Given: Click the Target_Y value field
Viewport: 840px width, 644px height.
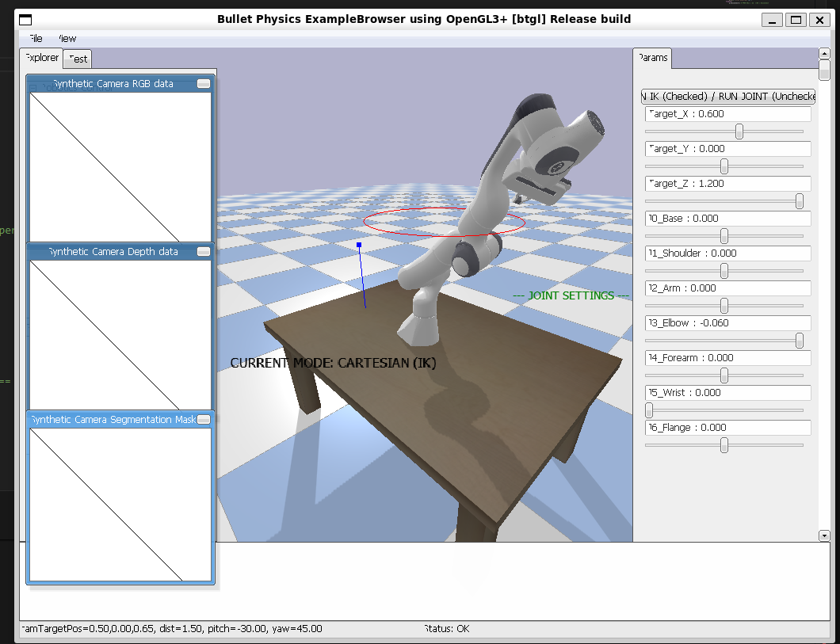Looking at the screenshot, I should [728, 149].
